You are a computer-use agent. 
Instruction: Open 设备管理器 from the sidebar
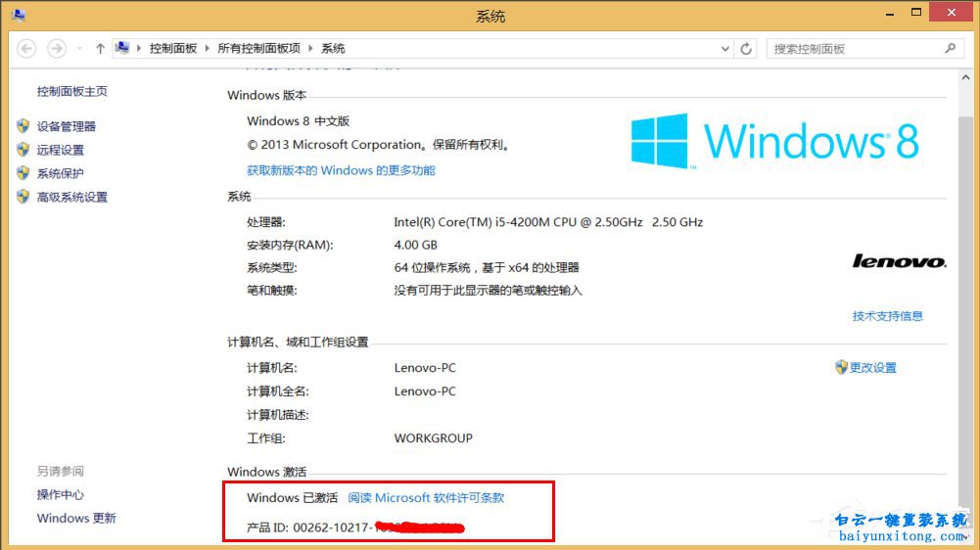pyautogui.click(x=67, y=126)
